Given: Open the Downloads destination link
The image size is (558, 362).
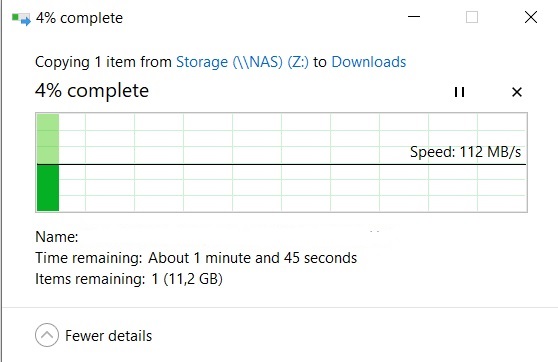Looking at the screenshot, I should click(x=369, y=62).
